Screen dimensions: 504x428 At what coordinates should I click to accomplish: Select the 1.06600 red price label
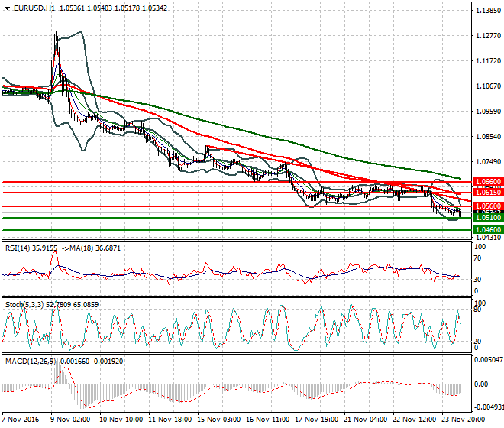coord(488,182)
